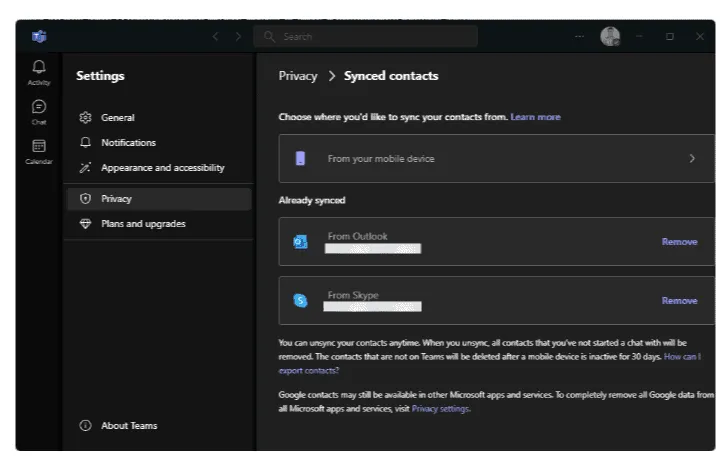Viewport: 725px width, 456px height.
Task: Open the Activity bell icon
Action: coord(39,69)
